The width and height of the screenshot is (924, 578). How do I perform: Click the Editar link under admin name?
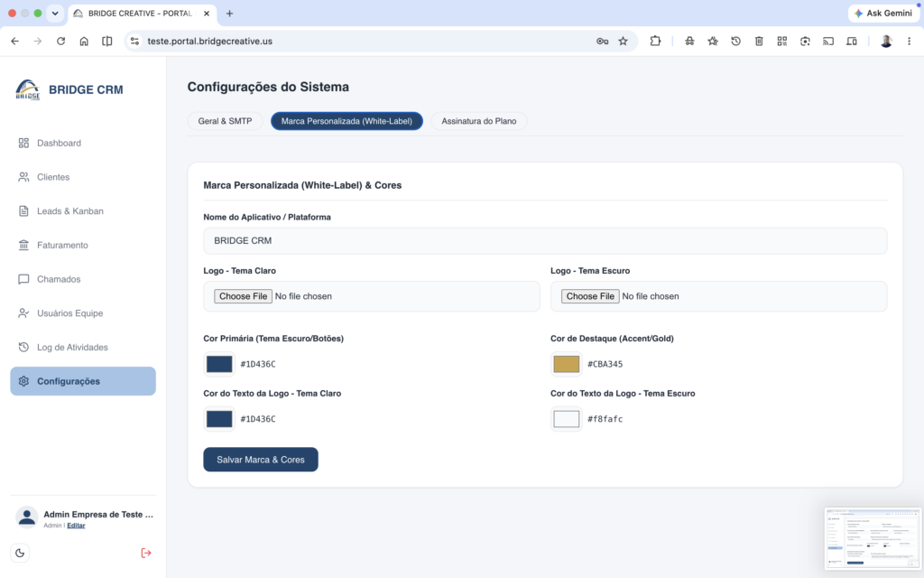tap(76, 526)
